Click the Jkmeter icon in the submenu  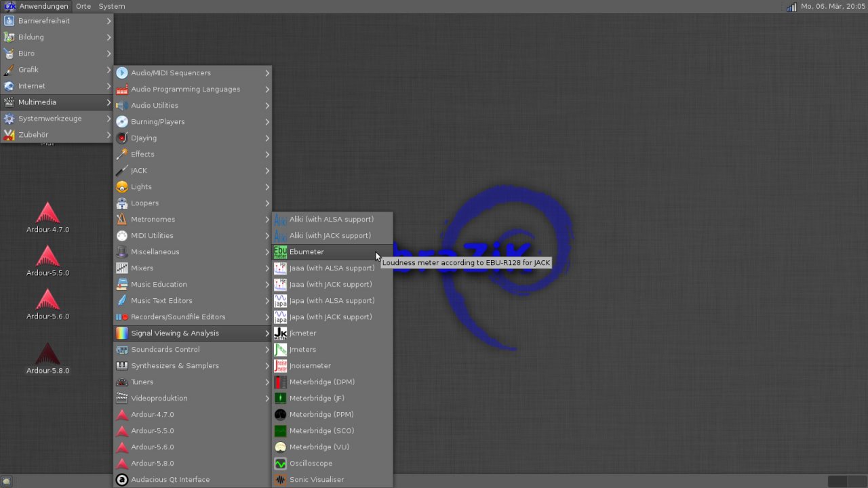click(x=280, y=333)
